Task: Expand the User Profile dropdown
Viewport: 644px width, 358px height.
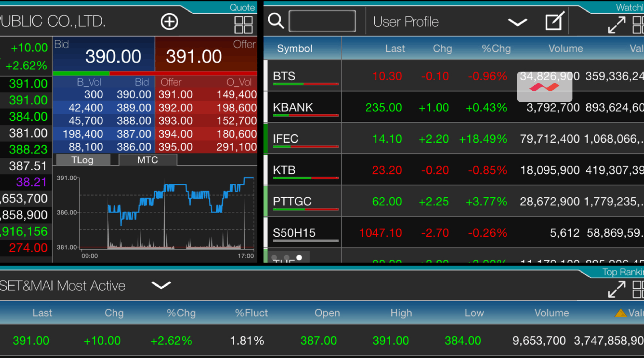Action: [x=518, y=22]
